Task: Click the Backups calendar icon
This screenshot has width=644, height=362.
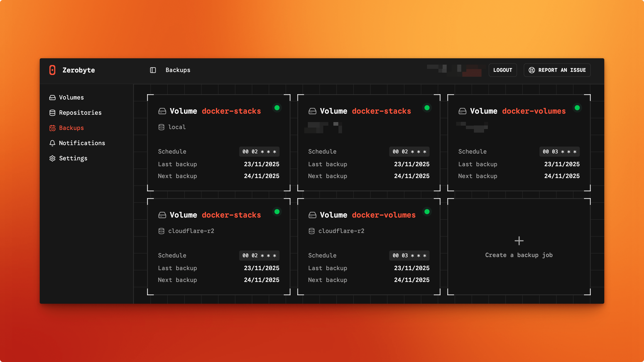Action: (x=52, y=128)
